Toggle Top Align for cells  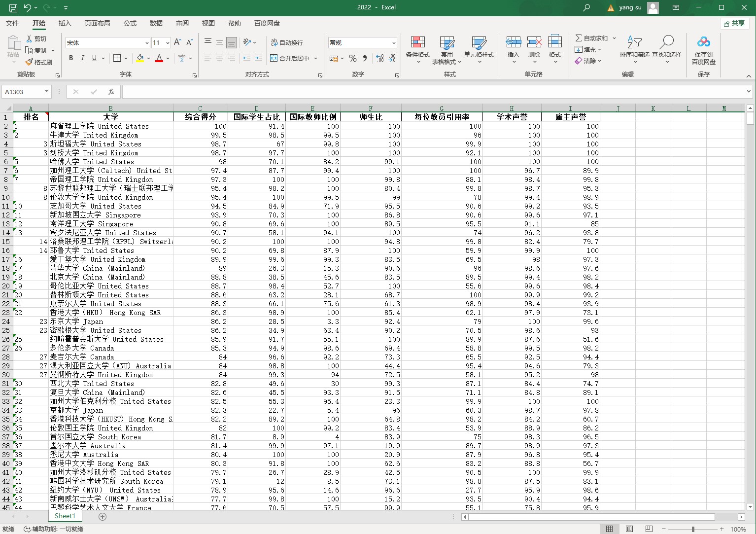(208, 42)
